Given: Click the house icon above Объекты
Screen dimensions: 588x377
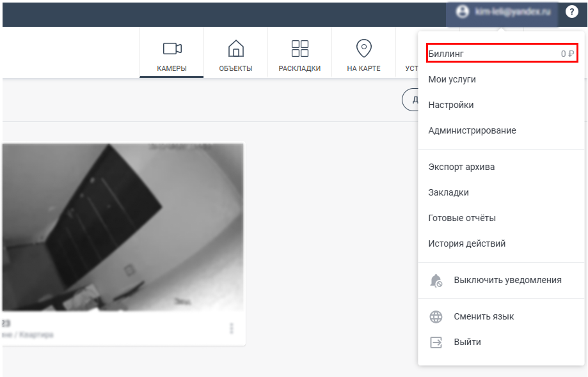Looking at the screenshot, I should coord(236,49).
